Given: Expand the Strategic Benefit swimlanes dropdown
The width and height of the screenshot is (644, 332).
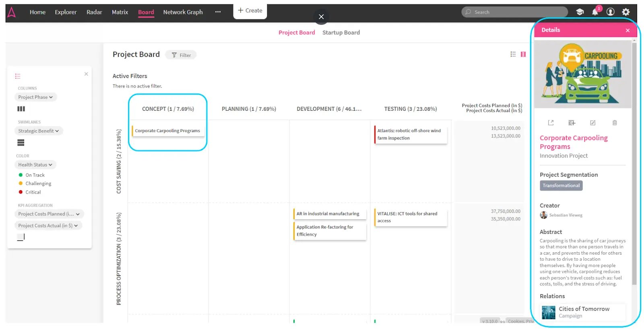Looking at the screenshot, I should (x=39, y=131).
